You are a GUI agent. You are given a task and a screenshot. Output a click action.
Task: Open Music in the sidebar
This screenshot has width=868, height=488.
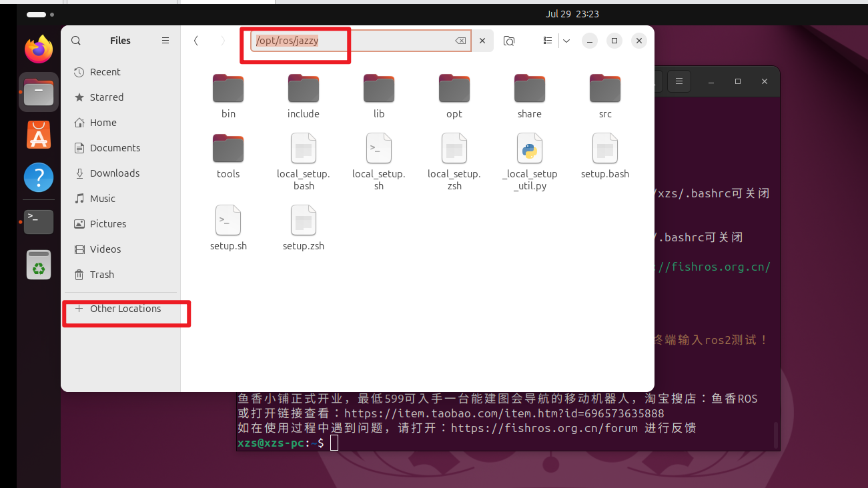[x=120, y=199]
